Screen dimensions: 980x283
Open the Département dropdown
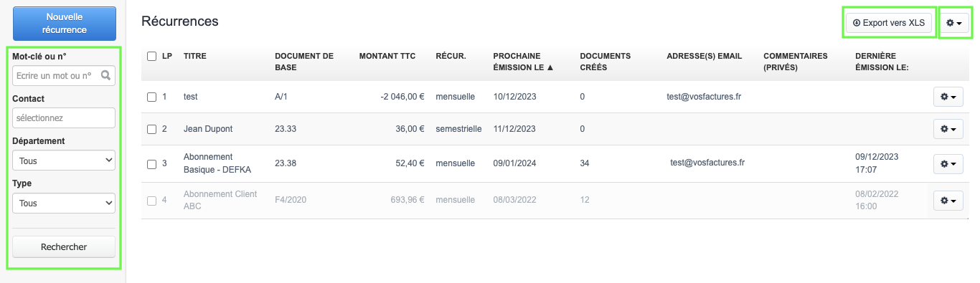coord(64,160)
